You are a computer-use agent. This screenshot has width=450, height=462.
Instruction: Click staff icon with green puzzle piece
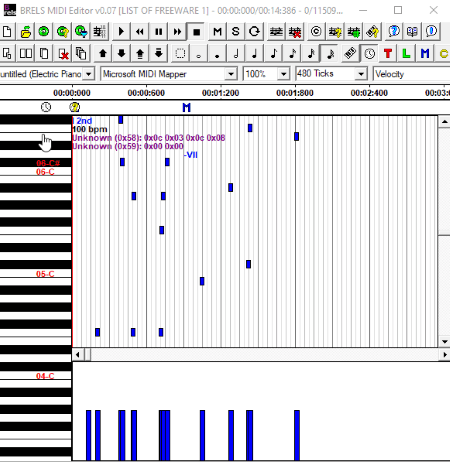click(x=354, y=32)
